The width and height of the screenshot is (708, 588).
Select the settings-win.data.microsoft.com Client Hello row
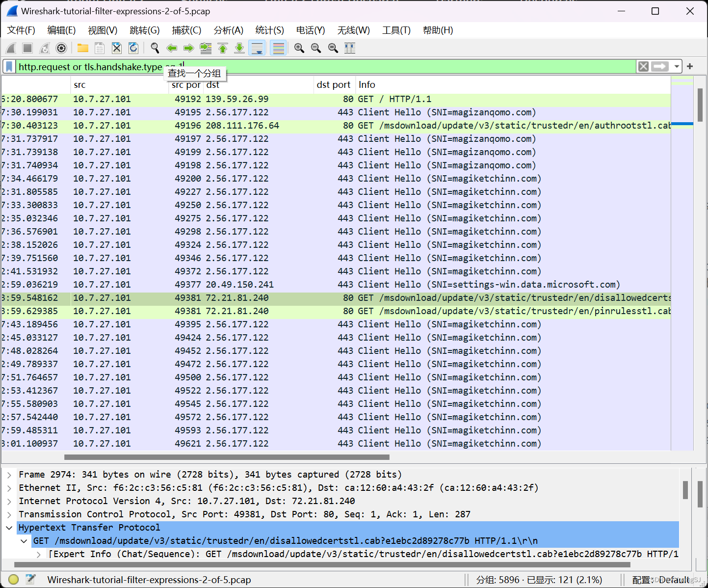coord(336,285)
